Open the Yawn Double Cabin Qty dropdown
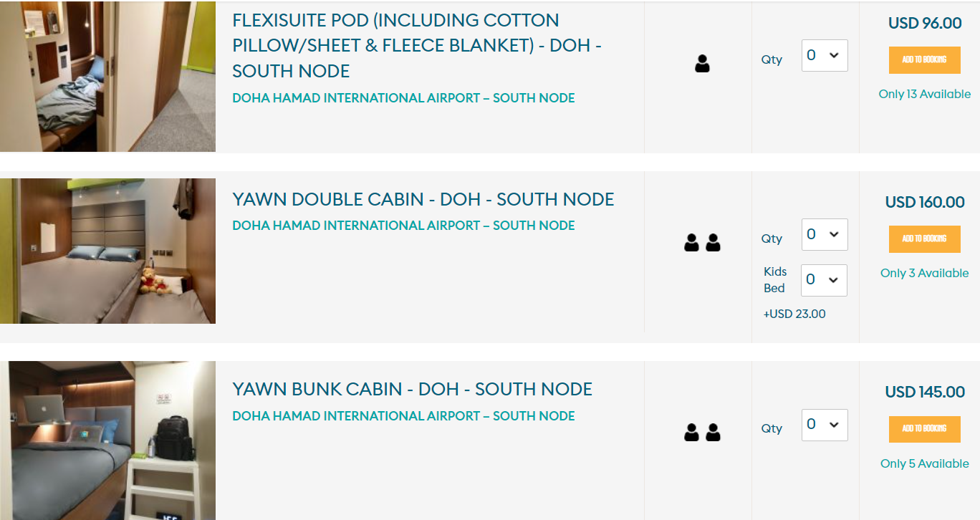Image resolution: width=980 pixels, height=520 pixels. point(824,234)
